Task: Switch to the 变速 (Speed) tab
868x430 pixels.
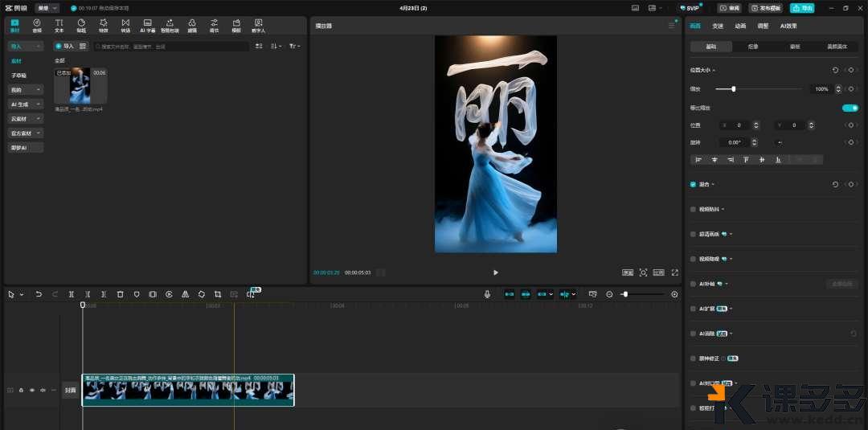Action: point(718,26)
